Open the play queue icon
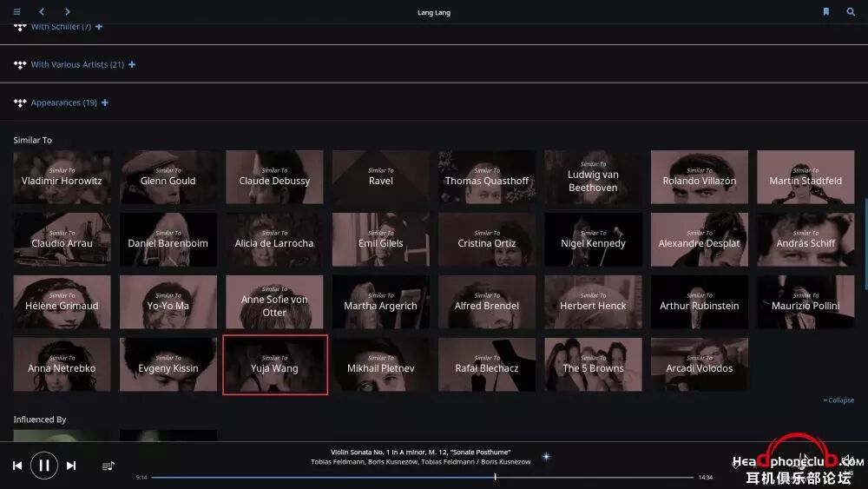 [x=108, y=466]
